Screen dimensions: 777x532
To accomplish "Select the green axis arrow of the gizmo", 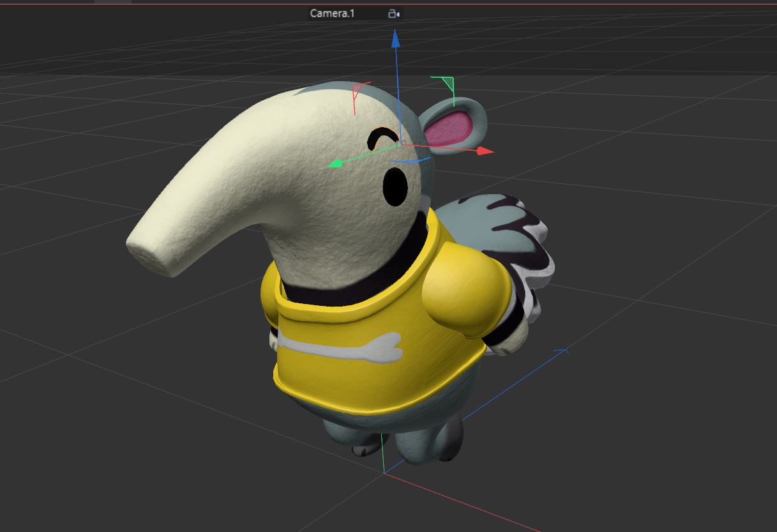I will point(336,163).
